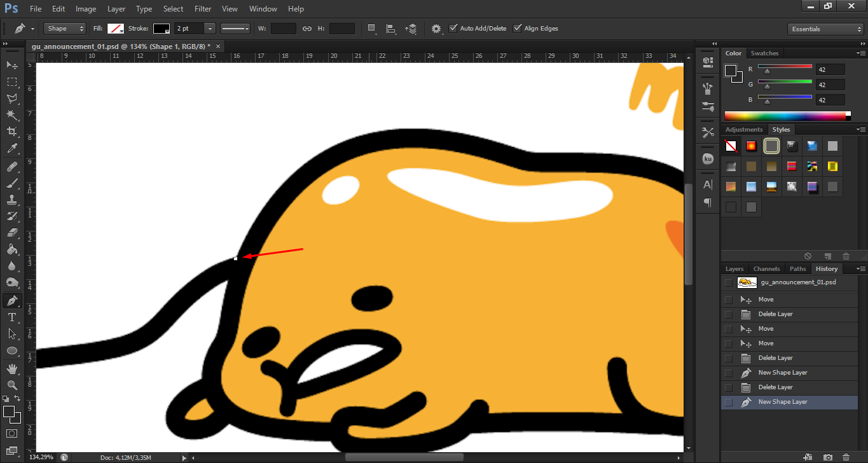This screenshot has height=463, width=868.
Task: Open the File menu
Action: pyautogui.click(x=36, y=9)
